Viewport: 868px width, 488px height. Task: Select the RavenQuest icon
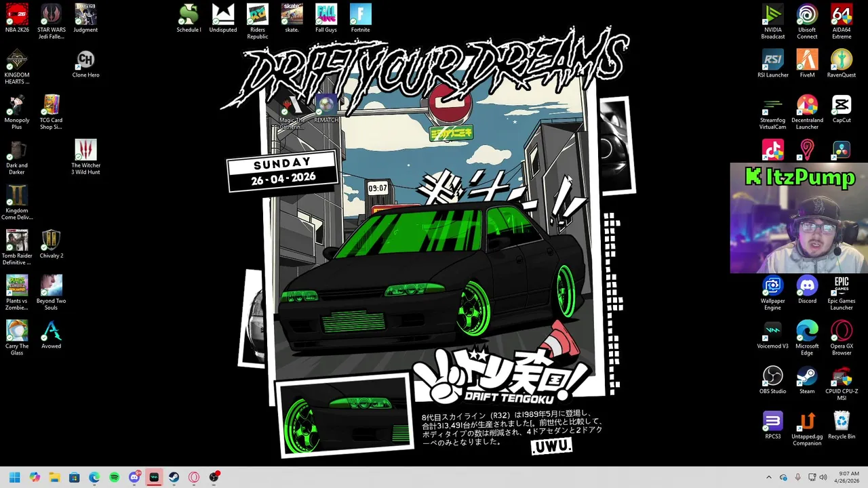(842, 64)
